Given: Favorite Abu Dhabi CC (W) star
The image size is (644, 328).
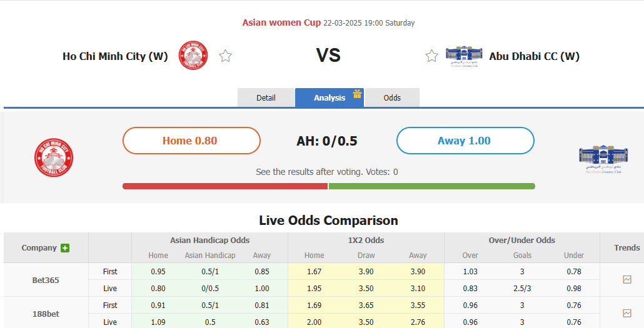Looking at the screenshot, I should click(x=431, y=56).
